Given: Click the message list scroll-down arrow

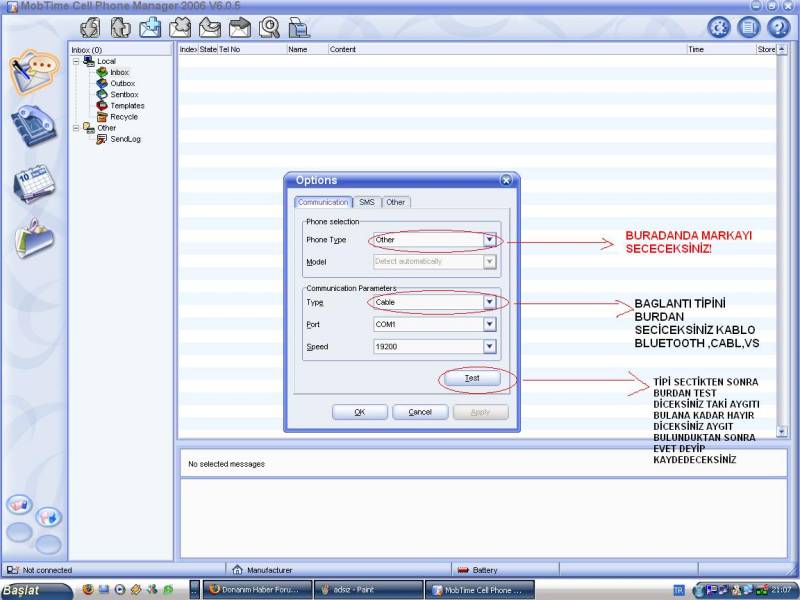Looking at the screenshot, I should (x=782, y=431).
